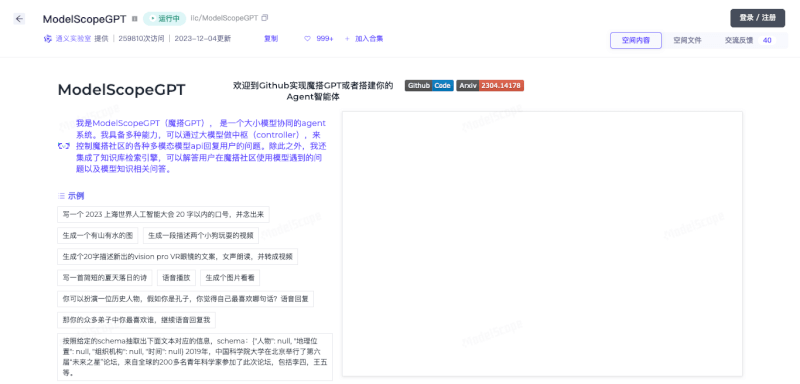Select example 你可以扮演一位历史人物
The height and width of the screenshot is (384, 800).
(x=185, y=299)
